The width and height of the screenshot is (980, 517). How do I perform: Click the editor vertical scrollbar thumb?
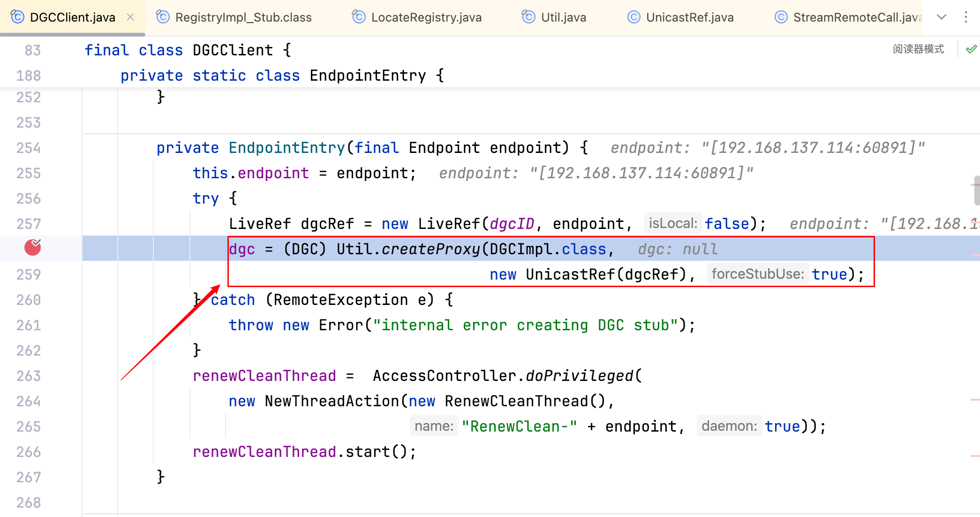(977, 190)
